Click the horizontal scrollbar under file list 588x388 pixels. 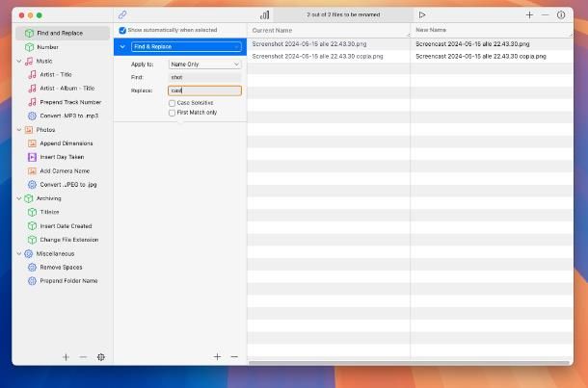coord(409,363)
